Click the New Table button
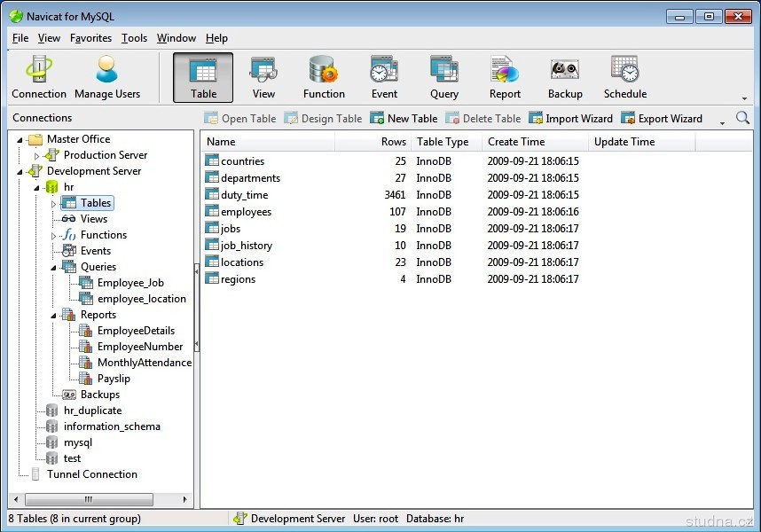The width and height of the screenshot is (761, 532). (x=404, y=118)
